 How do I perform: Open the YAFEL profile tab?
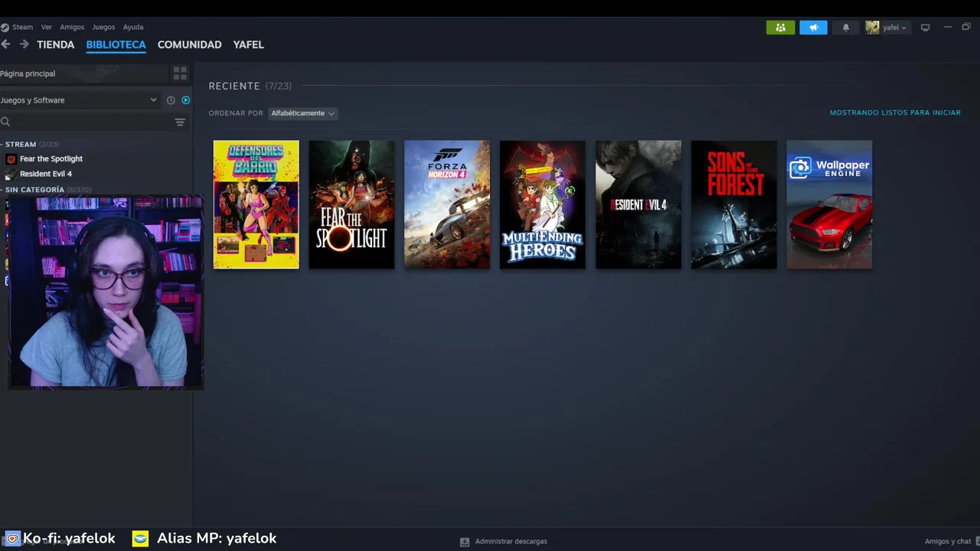248,44
